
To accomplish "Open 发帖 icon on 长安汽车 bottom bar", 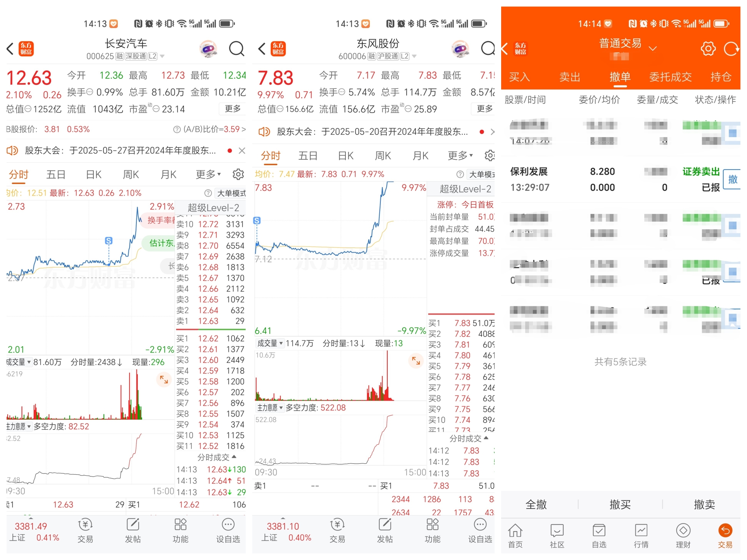I will tap(133, 531).
